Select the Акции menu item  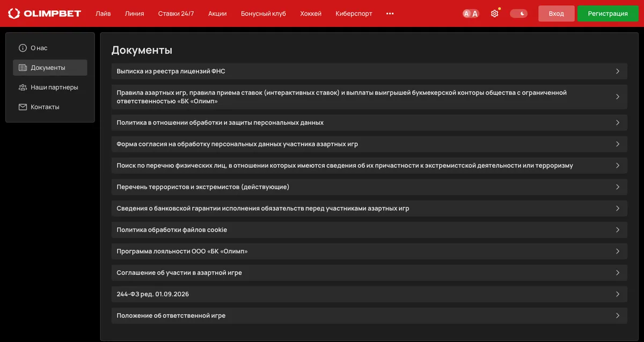(217, 13)
